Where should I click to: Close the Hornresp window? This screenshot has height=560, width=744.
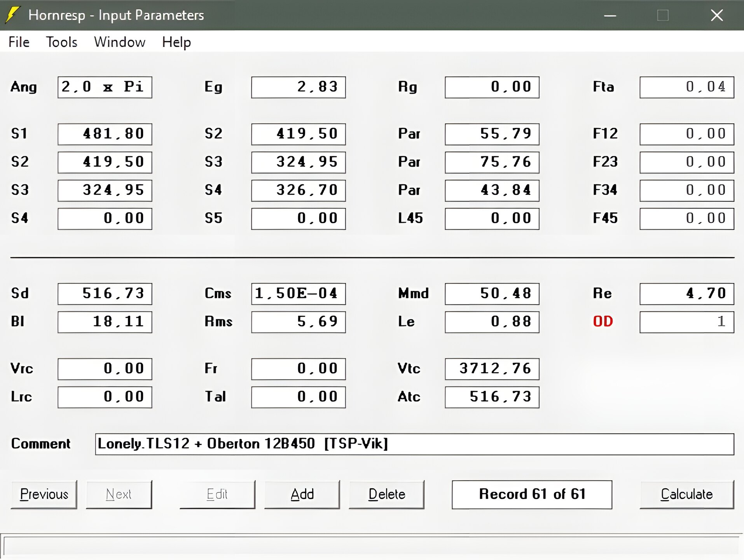point(716,15)
